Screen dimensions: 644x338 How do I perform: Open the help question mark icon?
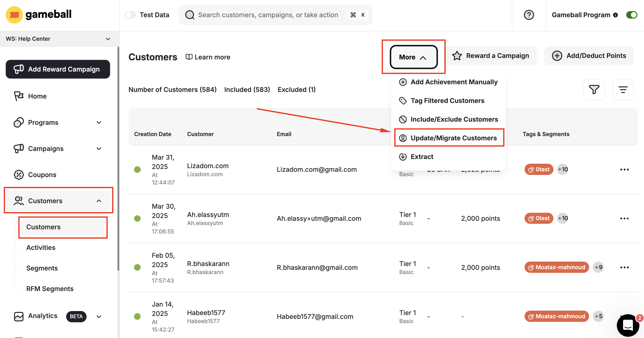[x=529, y=15]
